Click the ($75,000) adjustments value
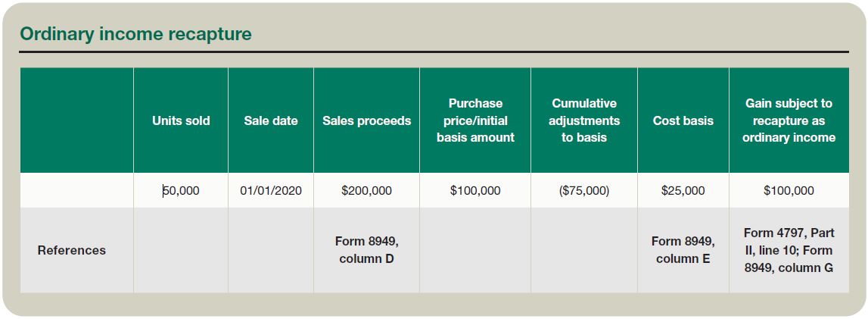 click(584, 191)
